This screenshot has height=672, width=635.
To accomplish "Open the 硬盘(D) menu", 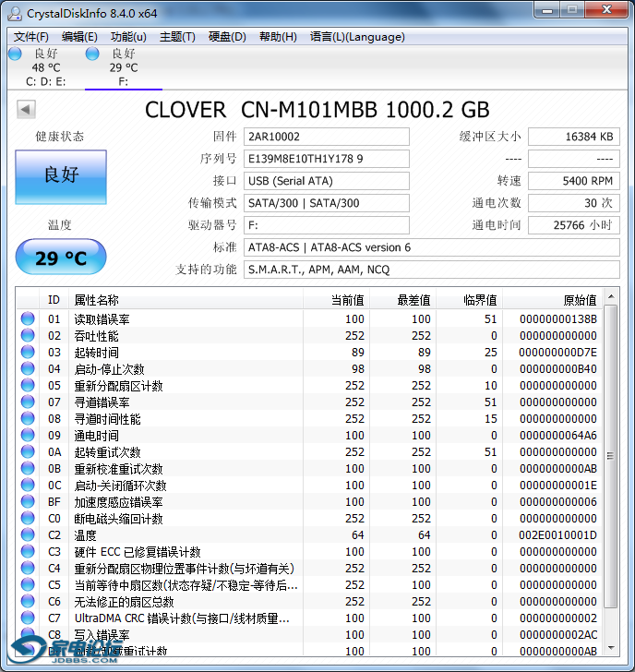I will coord(227,37).
